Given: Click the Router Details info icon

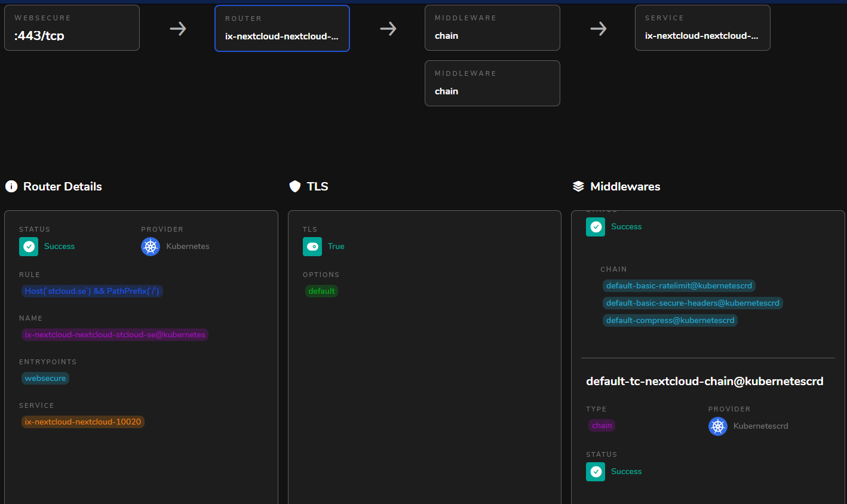Looking at the screenshot, I should pyautogui.click(x=11, y=186).
